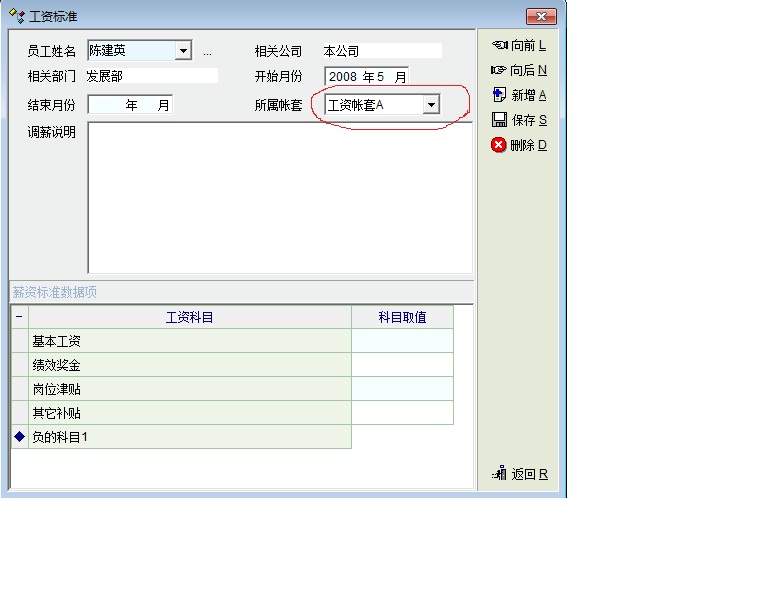Select the 绩效奖金 row
The height and width of the screenshot is (614, 768).
point(190,365)
